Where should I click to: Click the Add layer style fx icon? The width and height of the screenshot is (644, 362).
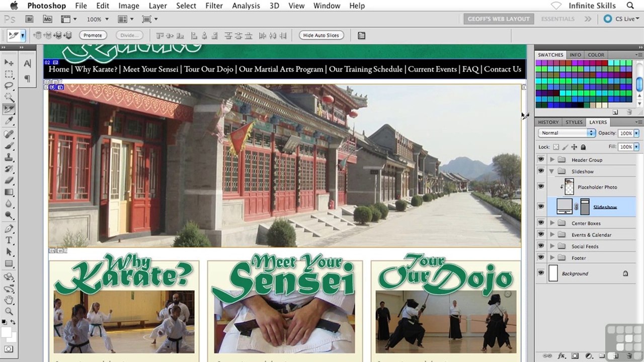561,356
